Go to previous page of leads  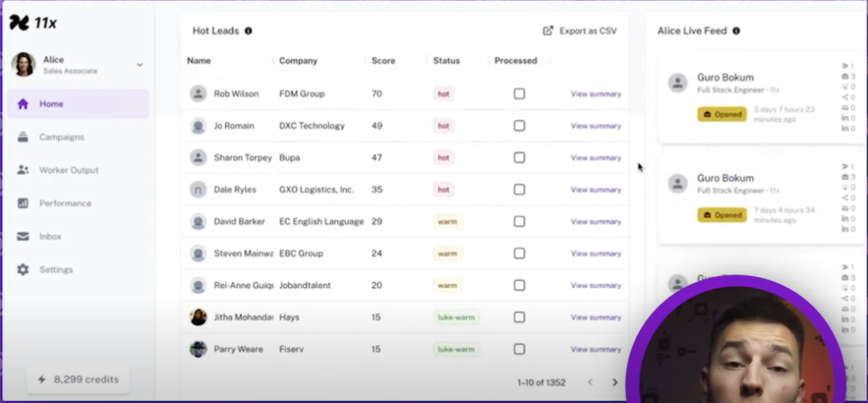590,383
